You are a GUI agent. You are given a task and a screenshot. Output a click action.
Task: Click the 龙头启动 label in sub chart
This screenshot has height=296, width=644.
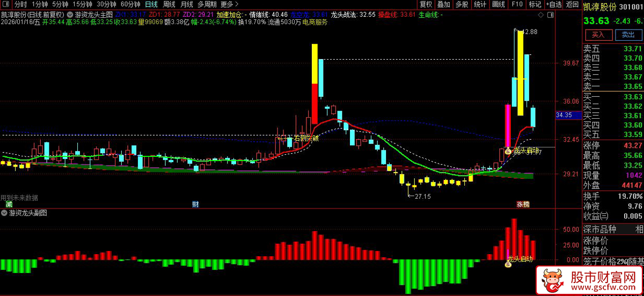pos(521,259)
